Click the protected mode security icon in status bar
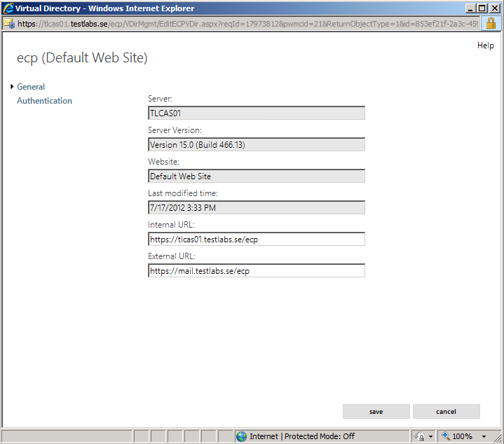 (x=419, y=436)
